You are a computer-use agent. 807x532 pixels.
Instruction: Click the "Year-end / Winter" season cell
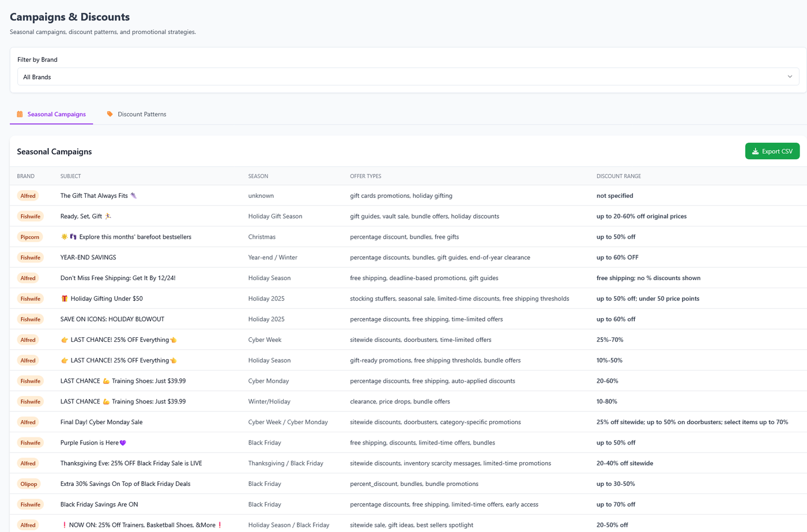(273, 258)
